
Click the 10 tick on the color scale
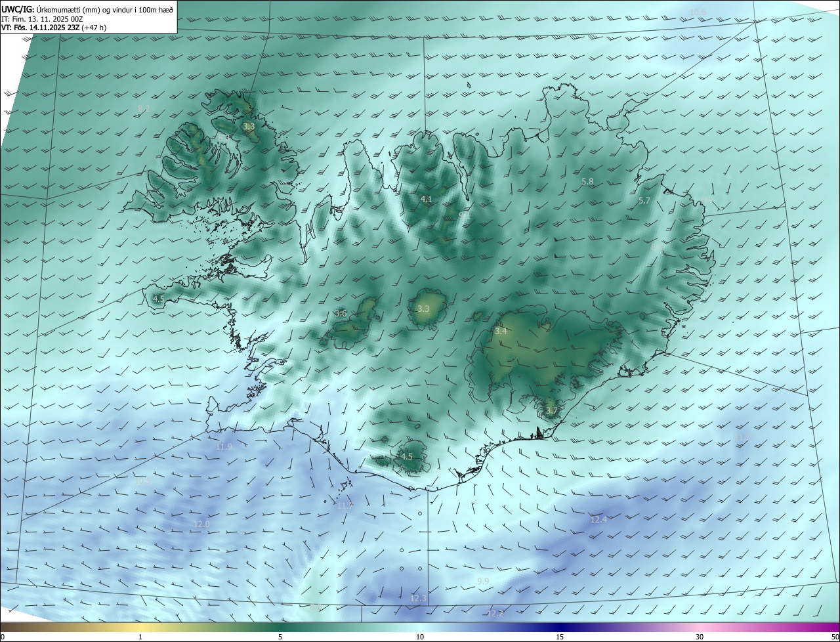420,637
